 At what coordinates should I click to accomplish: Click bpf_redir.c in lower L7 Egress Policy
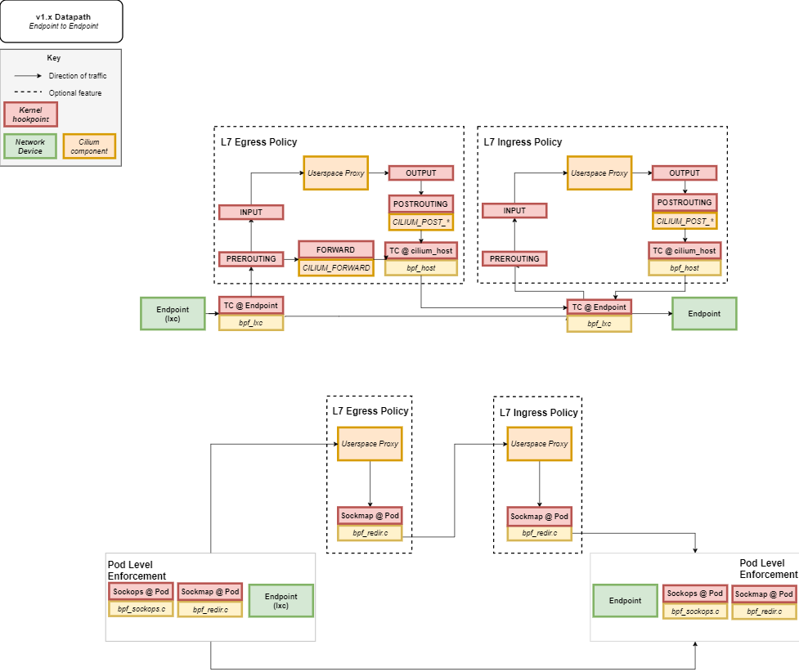click(x=370, y=533)
